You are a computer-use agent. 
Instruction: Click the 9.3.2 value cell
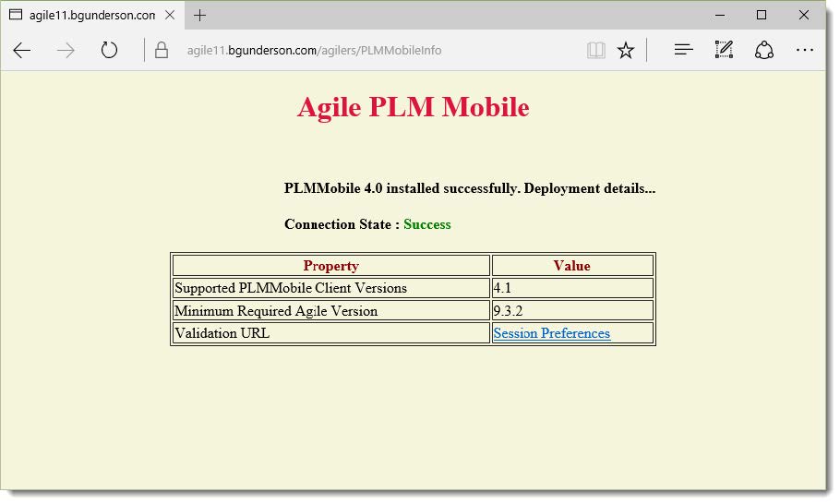pos(572,311)
